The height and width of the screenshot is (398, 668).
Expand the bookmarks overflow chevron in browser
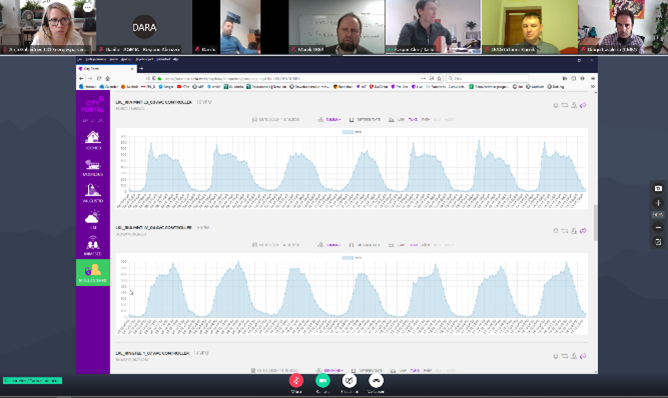(592, 87)
